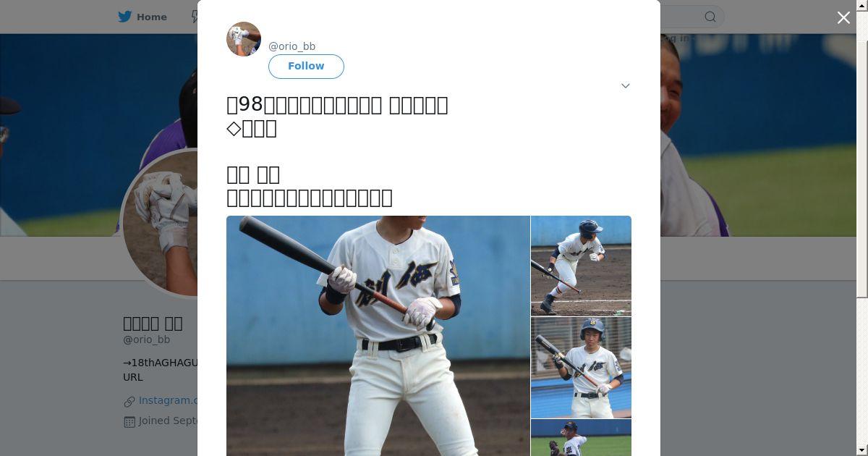Expand the tweet options chevron
The image size is (868, 456).
(x=626, y=85)
